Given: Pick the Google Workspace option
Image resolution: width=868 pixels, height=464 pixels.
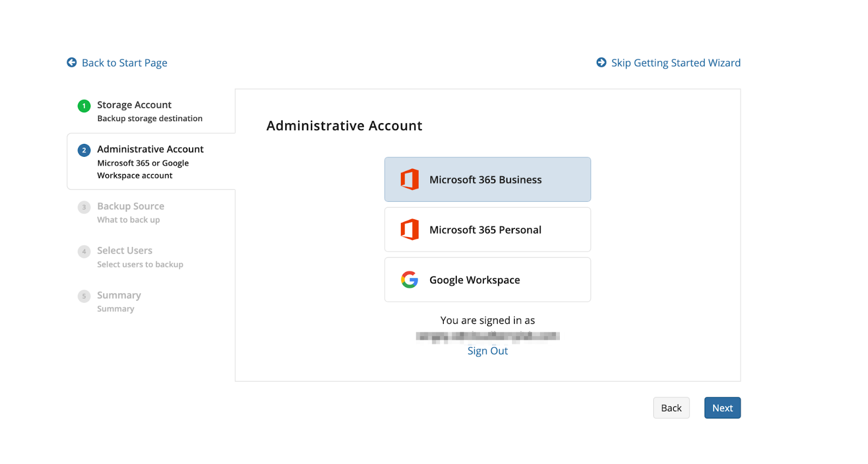Looking at the screenshot, I should [488, 279].
